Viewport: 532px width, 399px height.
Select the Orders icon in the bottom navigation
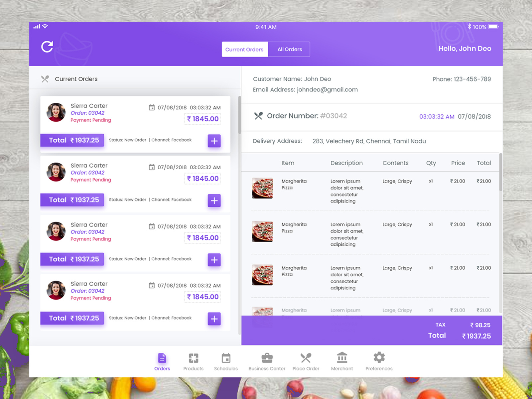pyautogui.click(x=162, y=358)
